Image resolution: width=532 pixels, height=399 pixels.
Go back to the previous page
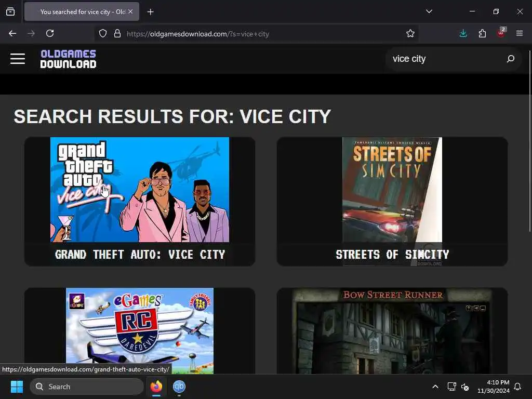(x=12, y=33)
